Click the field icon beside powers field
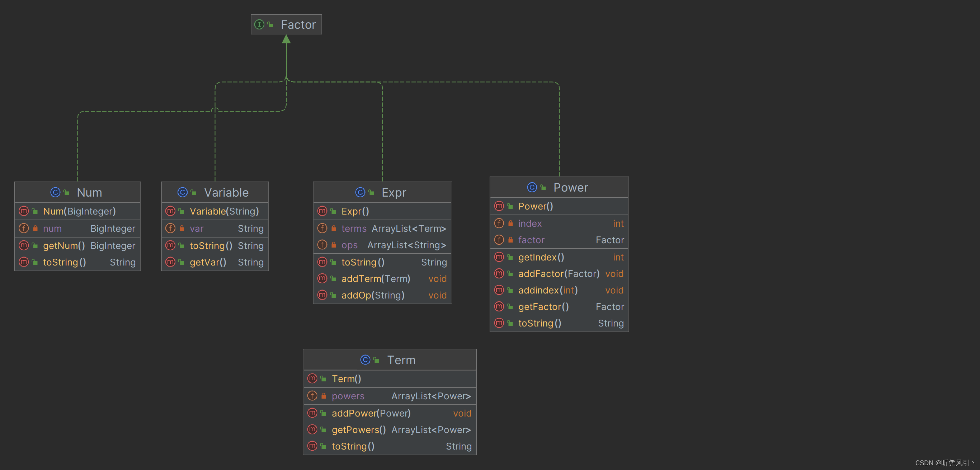 [x=312, y=396]
